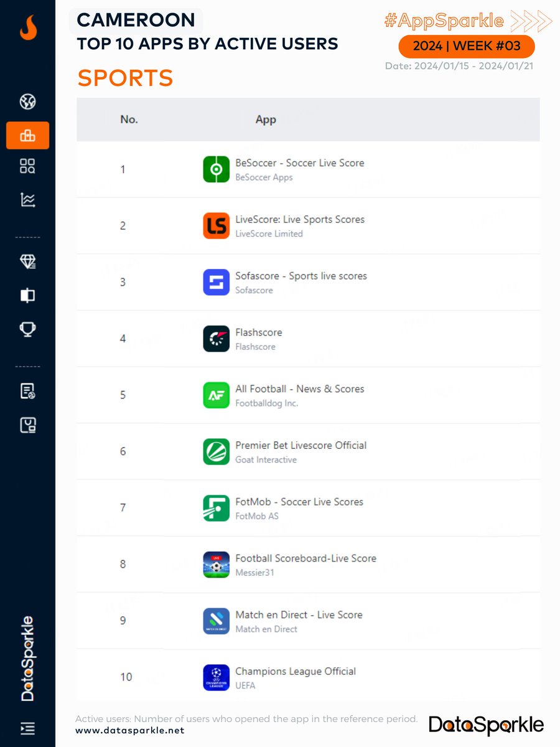Viewport: 560px width, 747px height.
Task: Open the report document icon in sidebar
Action: click(27, 391)
